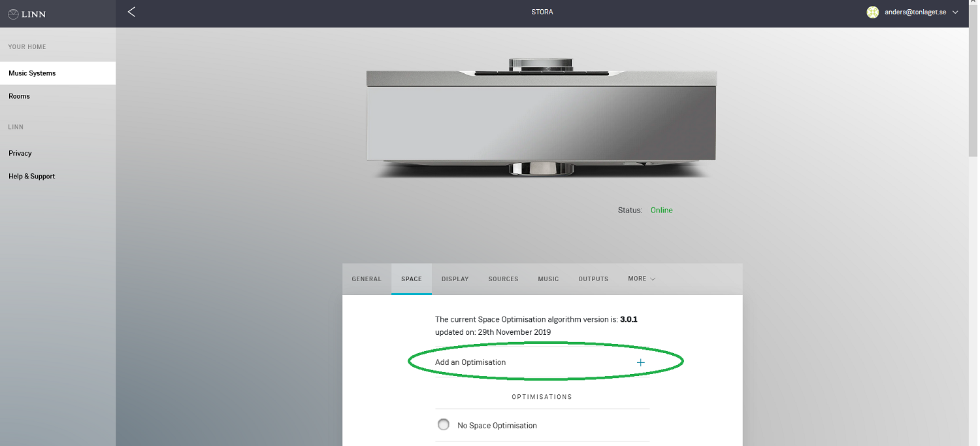Expand the account menu chevron
Viewport: 980px width, 446px height.
coord(955,12)
